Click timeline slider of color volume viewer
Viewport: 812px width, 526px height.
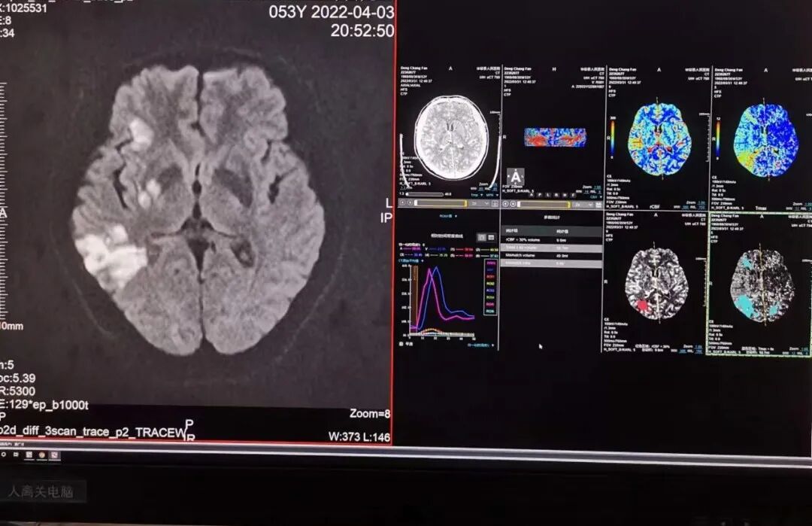pos(544,204)
